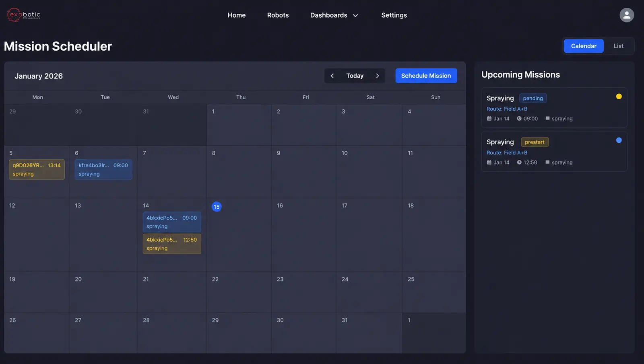This screenshot has width=644, height=364.
Task: Expand the Dashboards dropdown chevron
Action: click(355, 16)
